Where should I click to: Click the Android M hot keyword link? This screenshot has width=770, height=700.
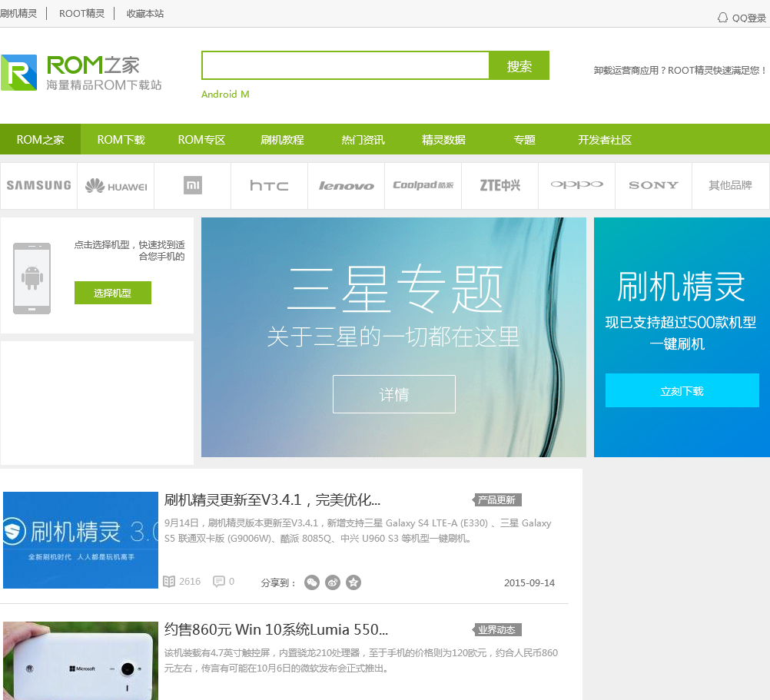(225, 95)
